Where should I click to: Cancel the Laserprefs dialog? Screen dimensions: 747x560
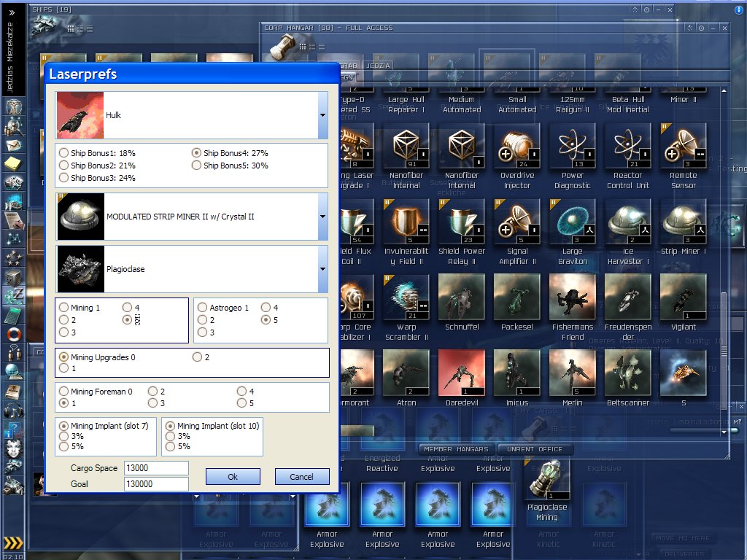(301, 477)
